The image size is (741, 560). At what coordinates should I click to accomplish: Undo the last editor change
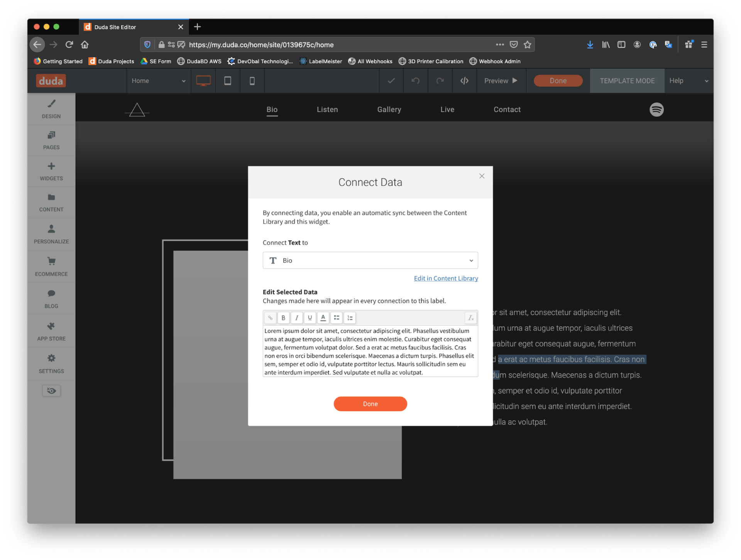point(415,81)
